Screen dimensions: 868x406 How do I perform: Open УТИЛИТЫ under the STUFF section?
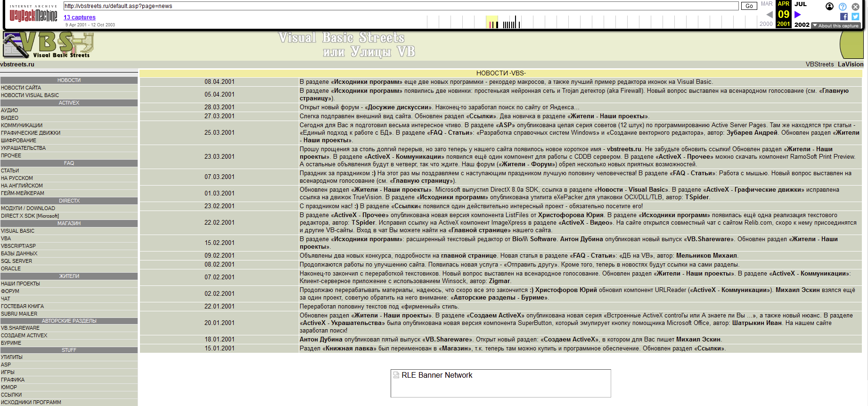(x=12, y=357)
